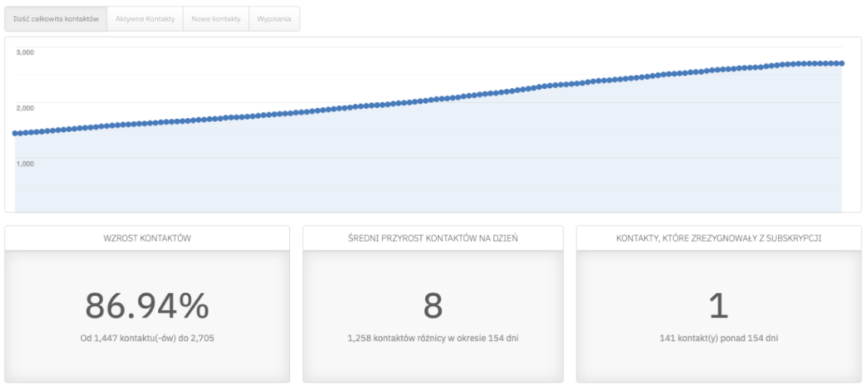Click the large number 8 in the average card
This screenshot has width=868, height=391.
[x=433, y=306]
